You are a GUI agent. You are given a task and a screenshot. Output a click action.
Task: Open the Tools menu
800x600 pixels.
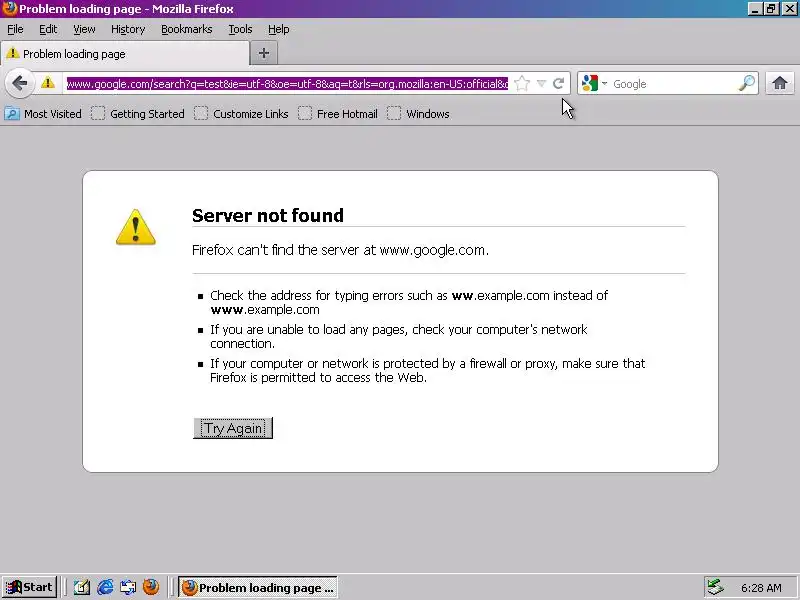click(x=240, y=30)
